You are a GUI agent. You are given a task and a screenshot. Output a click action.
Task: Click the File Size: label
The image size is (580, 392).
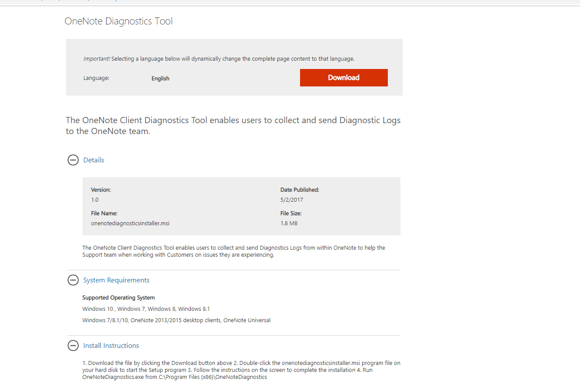coord(291,213)
